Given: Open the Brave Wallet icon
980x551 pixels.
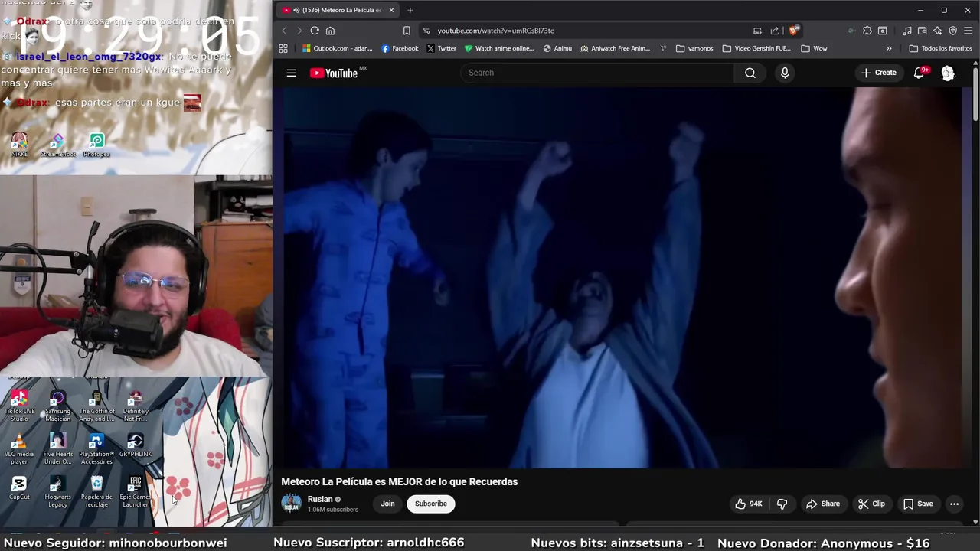Looking at the screenshot, I should (923, 31).
